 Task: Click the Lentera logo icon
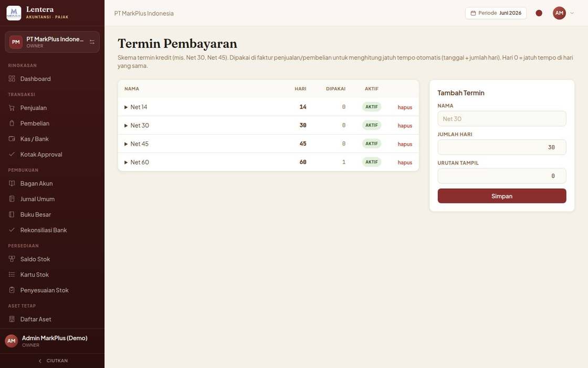(x=14, y=13)
